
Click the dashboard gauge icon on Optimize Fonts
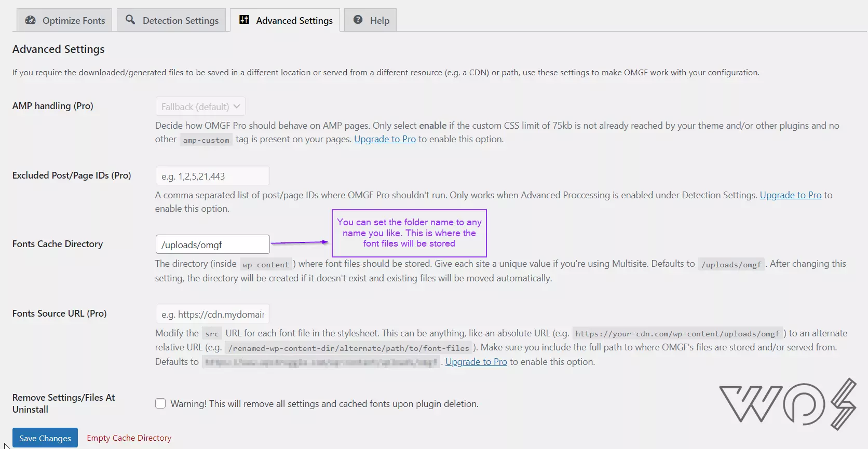pos(31,20)
